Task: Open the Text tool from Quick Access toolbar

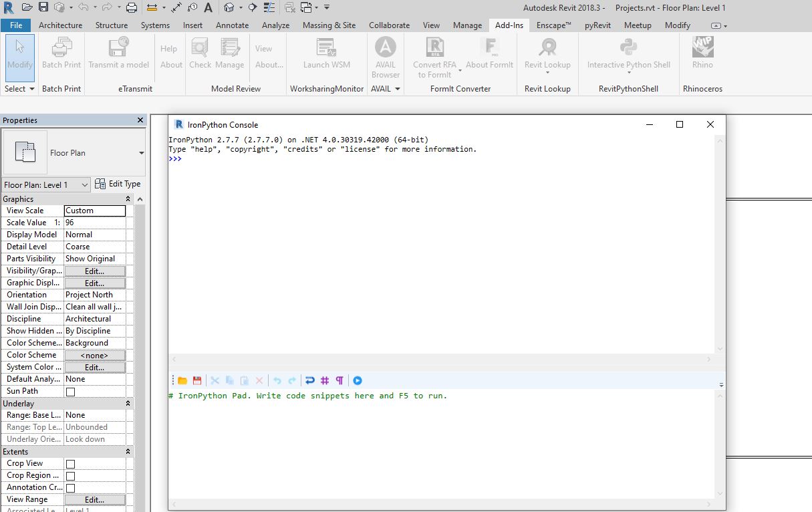Action: [209, 7]
